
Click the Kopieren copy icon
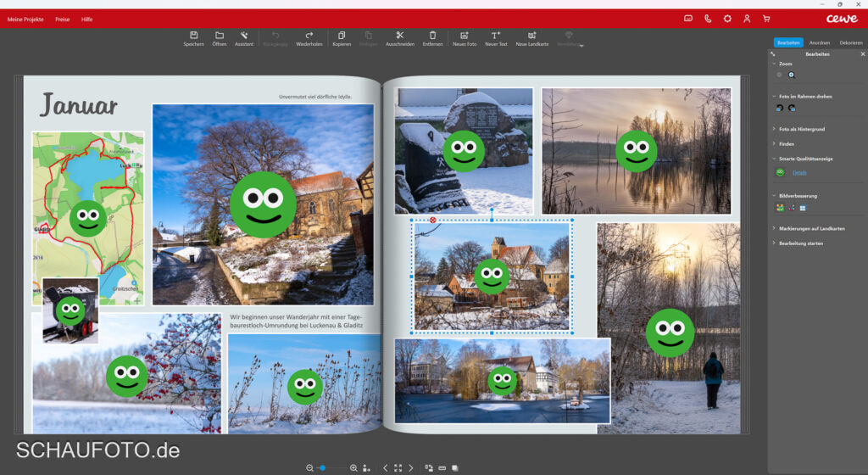342,36
